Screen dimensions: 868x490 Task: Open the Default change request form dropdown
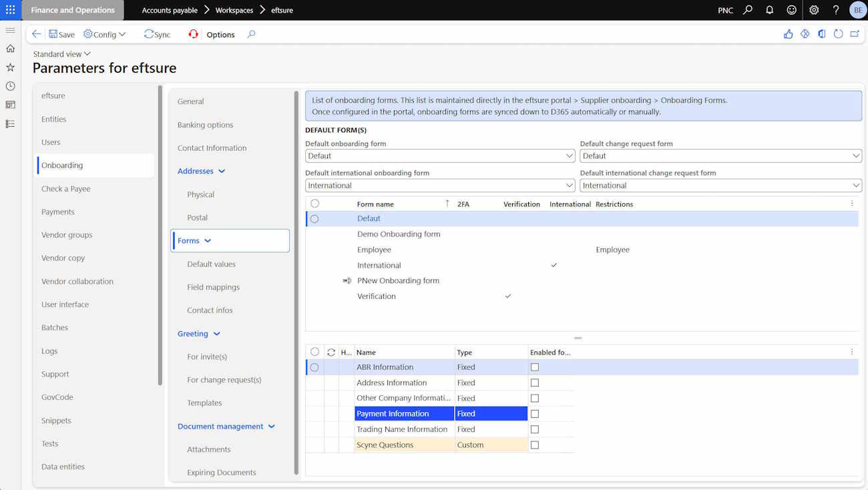855,156
